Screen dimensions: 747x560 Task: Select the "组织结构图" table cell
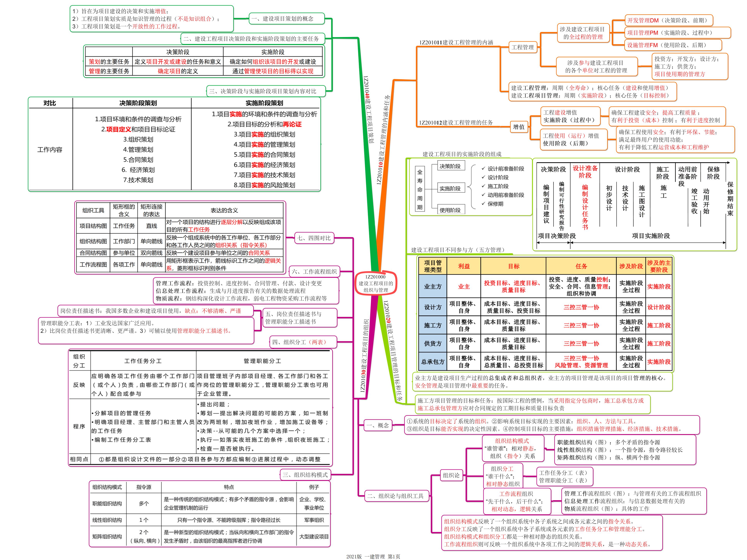(93, 241)
